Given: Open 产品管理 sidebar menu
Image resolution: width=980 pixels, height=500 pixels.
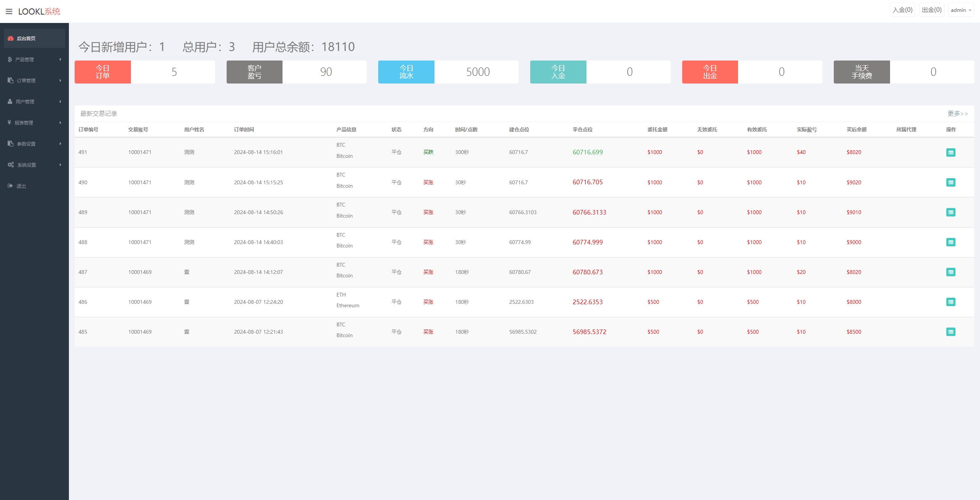Looking at the screenshot, I should point(34,59).
